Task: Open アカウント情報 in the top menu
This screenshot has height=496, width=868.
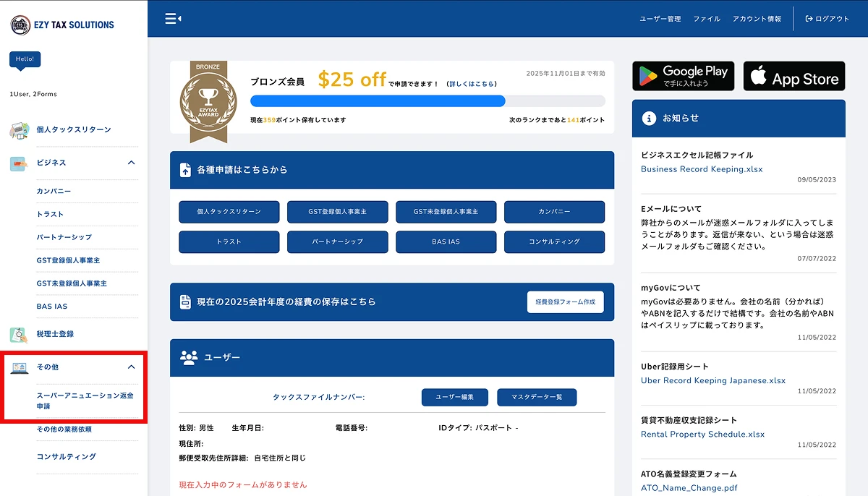Action: pyautogui.click(x=757, y=19)
